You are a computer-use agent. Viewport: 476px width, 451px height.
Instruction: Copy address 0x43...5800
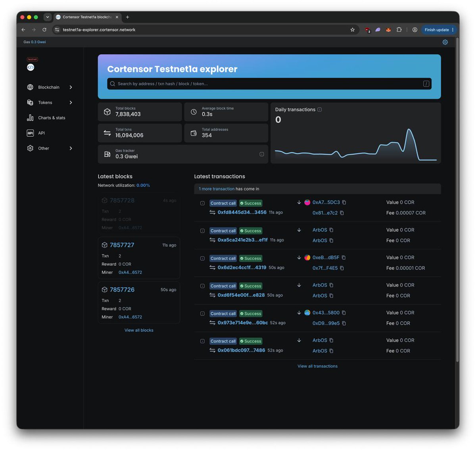point(344,313)
